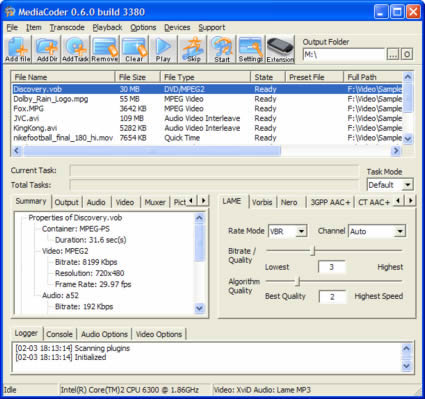Open the Settings toolbar icon

(x=250, y=49)
